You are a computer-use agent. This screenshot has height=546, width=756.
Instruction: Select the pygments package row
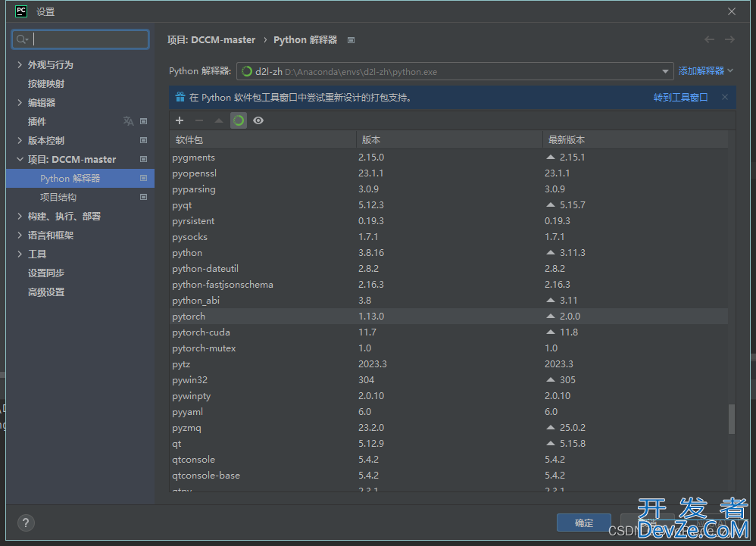449,157
